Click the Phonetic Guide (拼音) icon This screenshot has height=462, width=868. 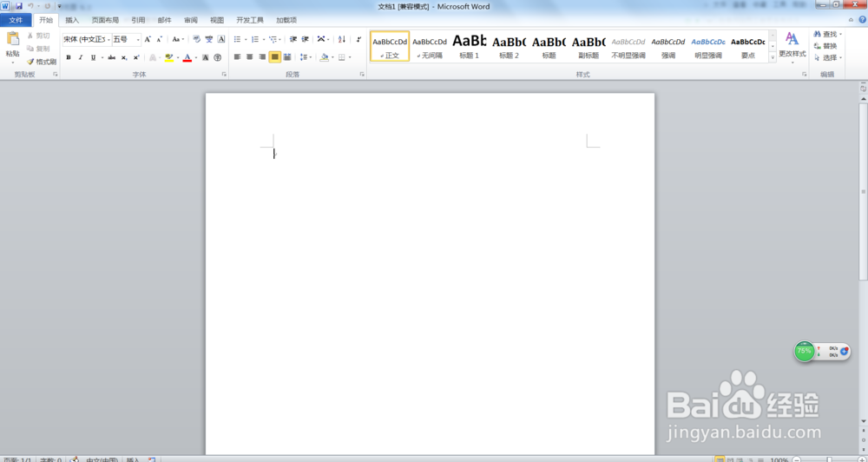(208, 39)
